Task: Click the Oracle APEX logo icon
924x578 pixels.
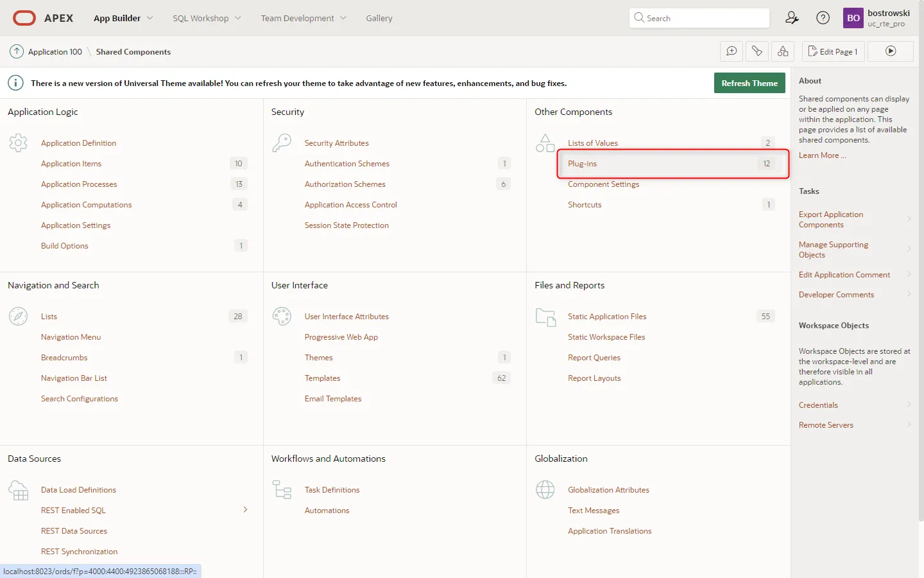Action: pos(24,18)
